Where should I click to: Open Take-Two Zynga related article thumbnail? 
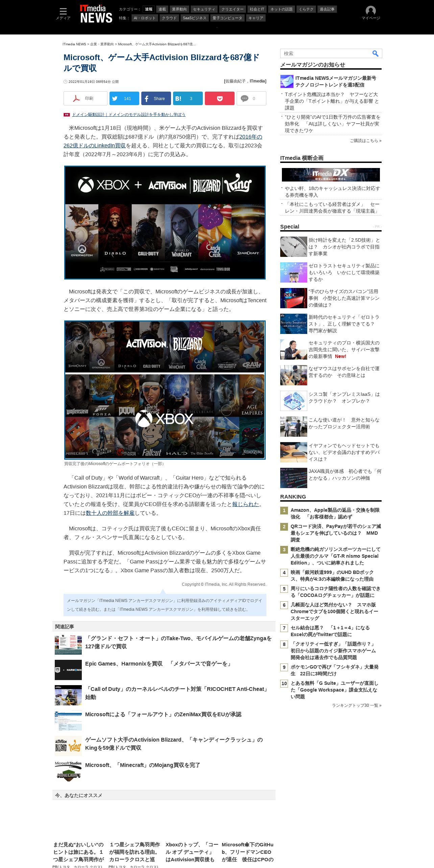coord(68,645)
